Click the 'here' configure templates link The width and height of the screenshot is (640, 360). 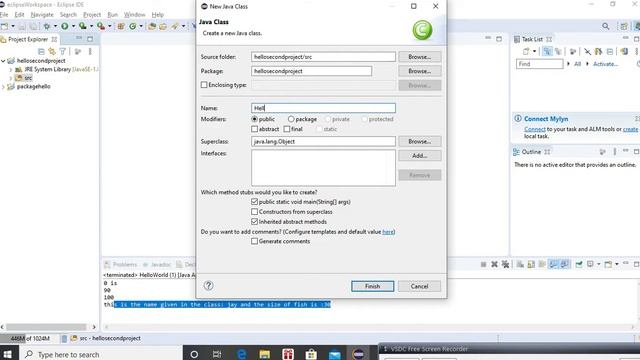coord(388,232)
